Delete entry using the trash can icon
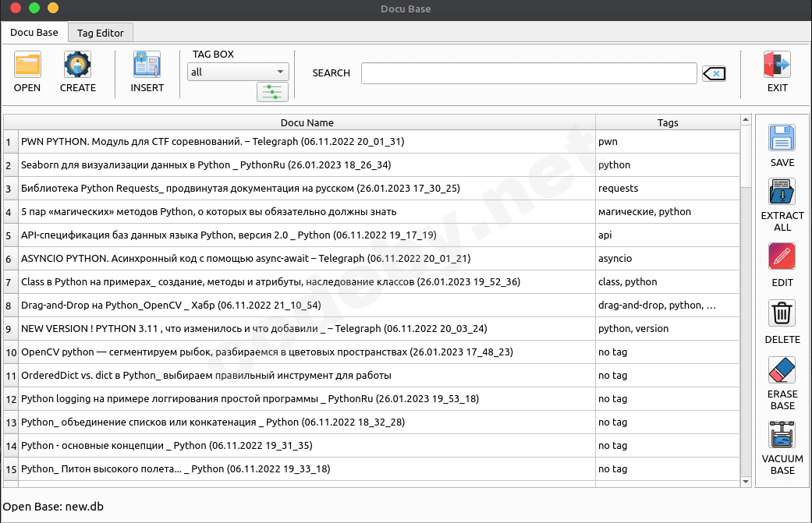 pyautogui.click(x=782, y=313)
